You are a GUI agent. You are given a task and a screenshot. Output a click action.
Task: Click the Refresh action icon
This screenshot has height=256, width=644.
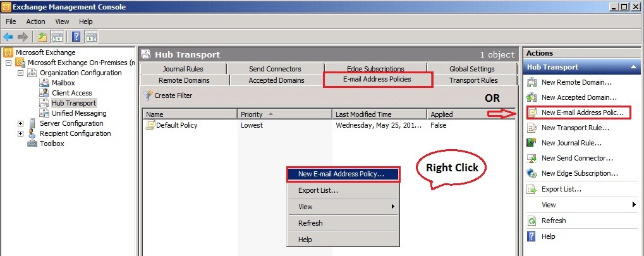532,221
